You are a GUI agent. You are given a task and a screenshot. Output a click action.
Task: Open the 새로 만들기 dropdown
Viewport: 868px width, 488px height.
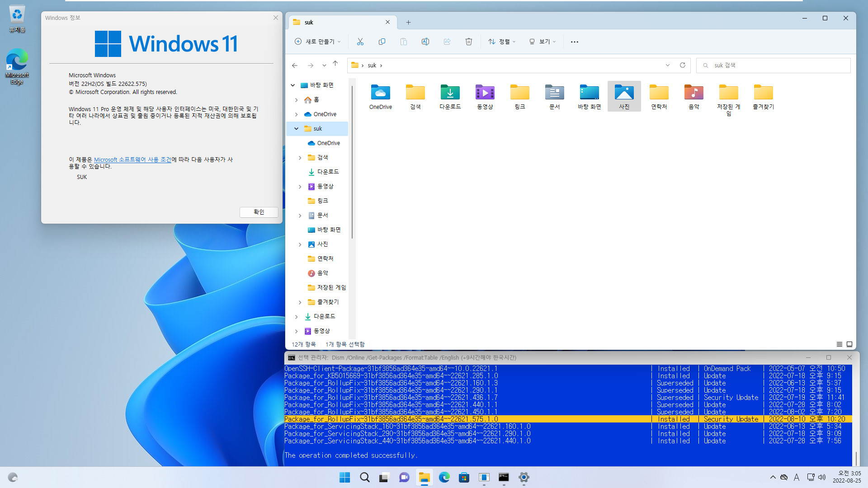click(318, 42)
